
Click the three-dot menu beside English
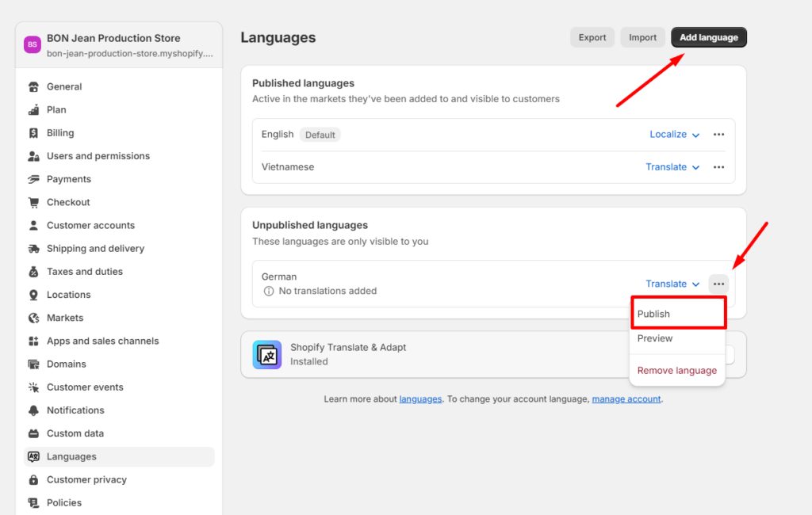click(x=718, y=134)
